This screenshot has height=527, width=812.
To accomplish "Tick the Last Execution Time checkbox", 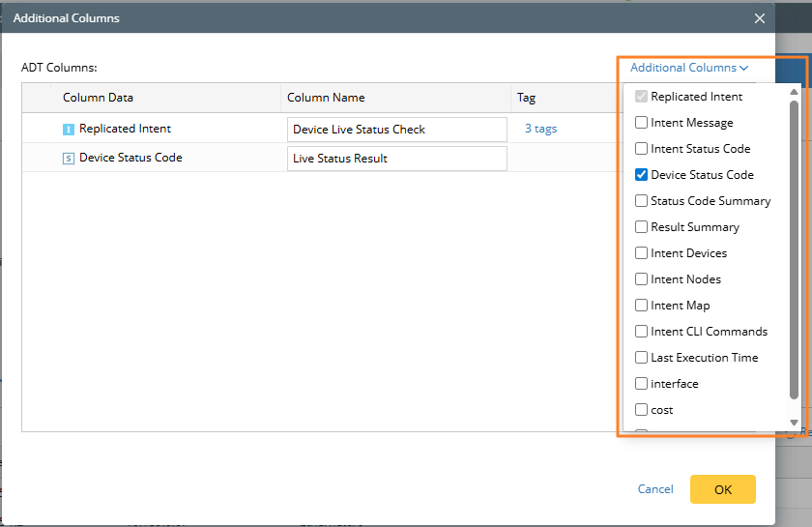I will (x=642, y=358).
